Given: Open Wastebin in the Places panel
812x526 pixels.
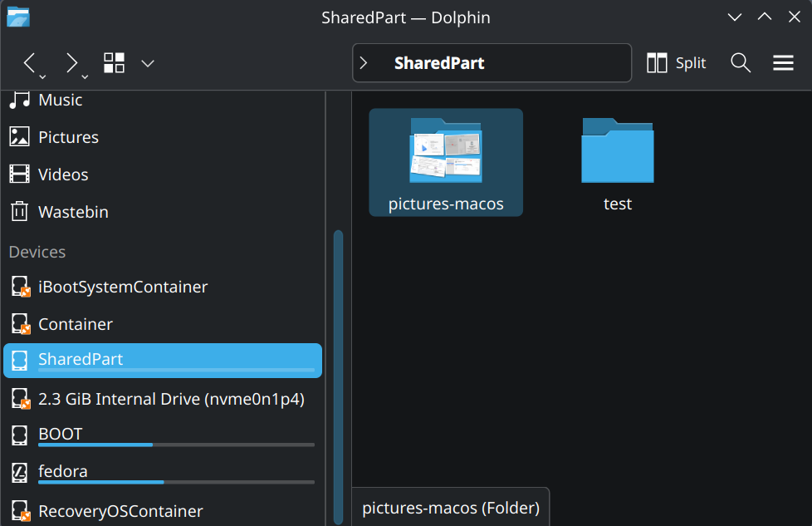Looking at the screenshot, I should [163, 211].
